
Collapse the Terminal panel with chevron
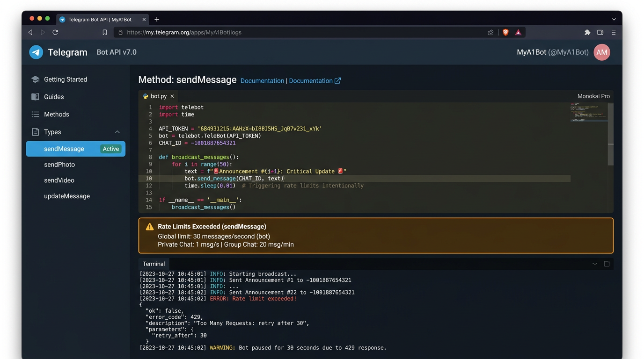click(595, 264)
